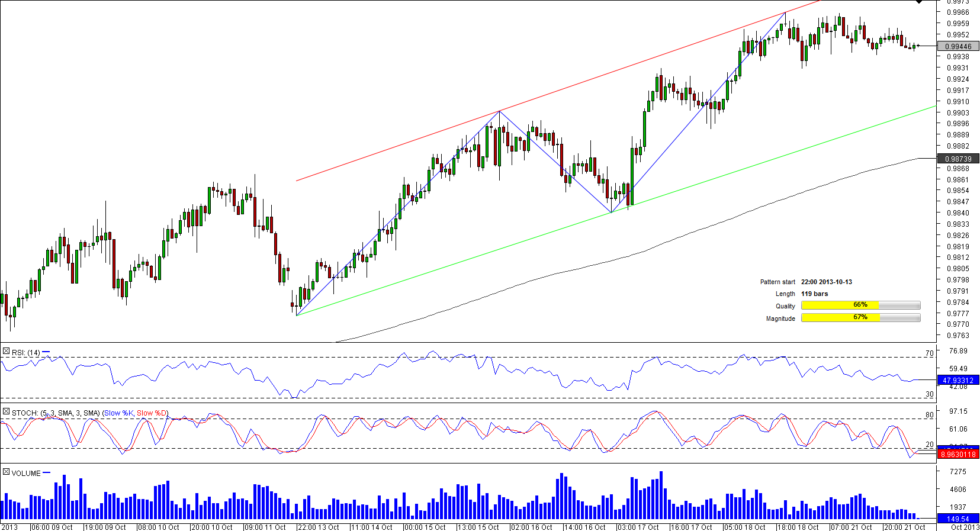Open the VOLUME indicator label
980x531 pixels.
(26, 473)
